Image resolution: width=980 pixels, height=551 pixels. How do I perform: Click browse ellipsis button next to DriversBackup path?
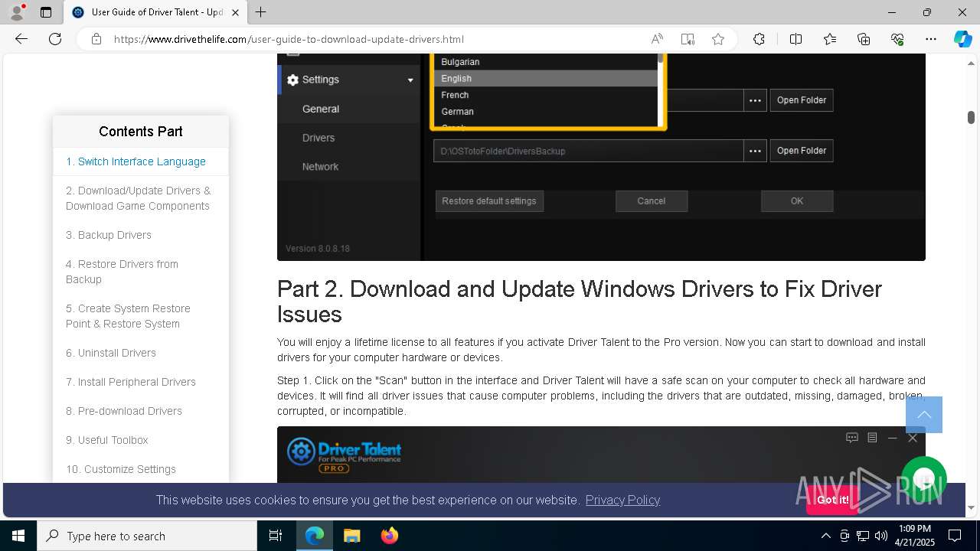coord(755,151)
